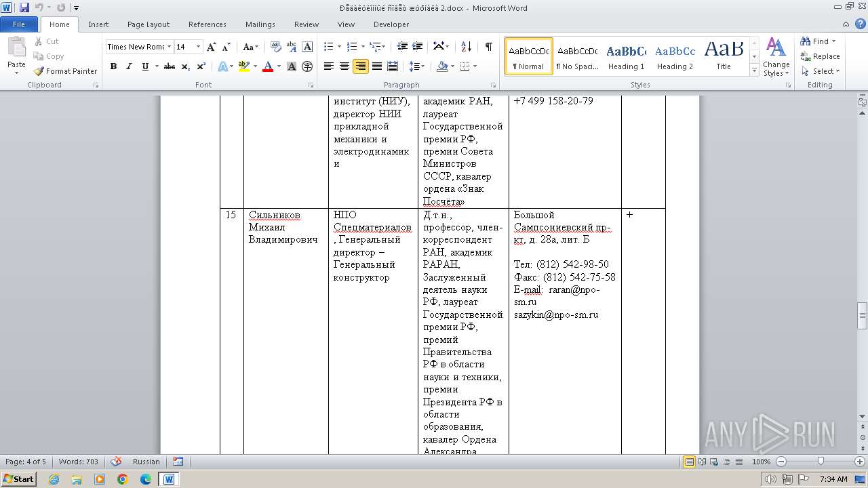Toggle Underline formatting
The width and height of the screenshot is (868, 488).
tap(145, 66)
